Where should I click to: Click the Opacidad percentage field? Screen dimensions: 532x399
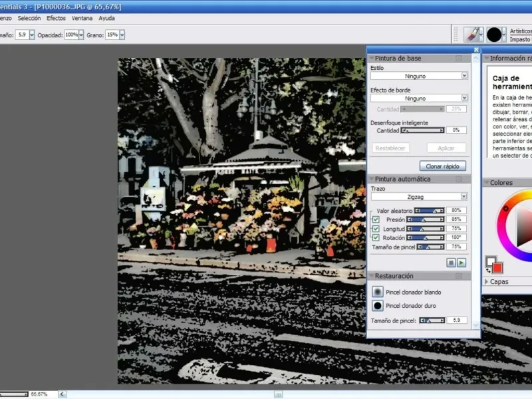[x=71, y=35]
